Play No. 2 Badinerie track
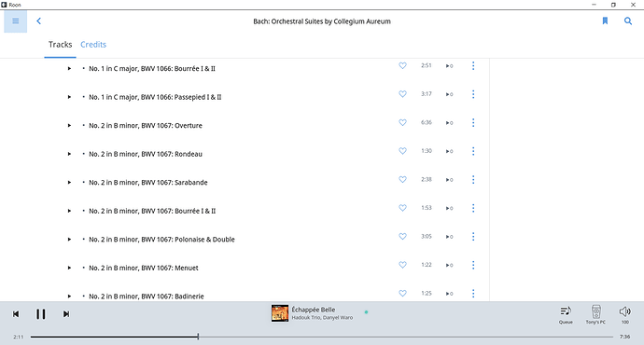 point(69,297)
